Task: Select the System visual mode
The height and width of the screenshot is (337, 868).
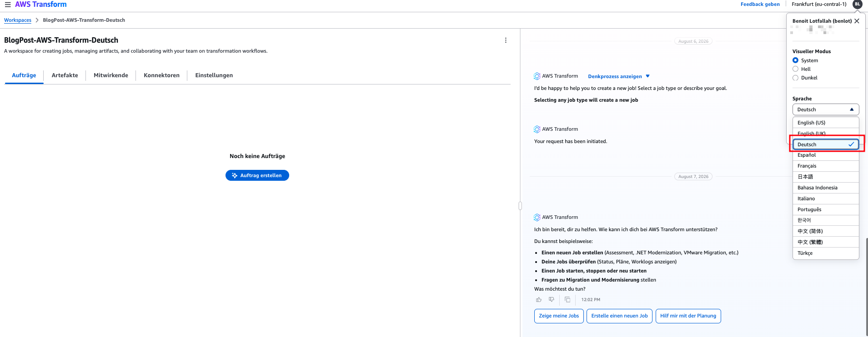Action: pyautogui.click(x=795, y=60)
